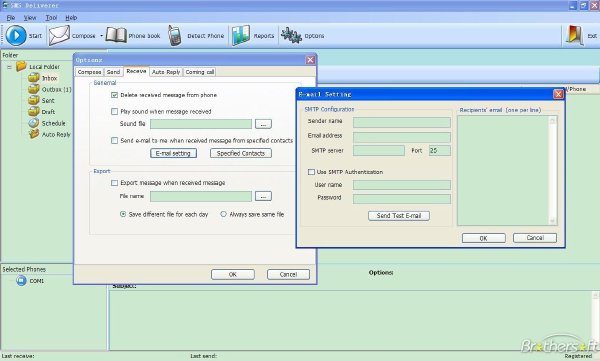Browse for Sound file with ellipsis button
This screenshot has width=600, height=361.
(x=263, y=124)
